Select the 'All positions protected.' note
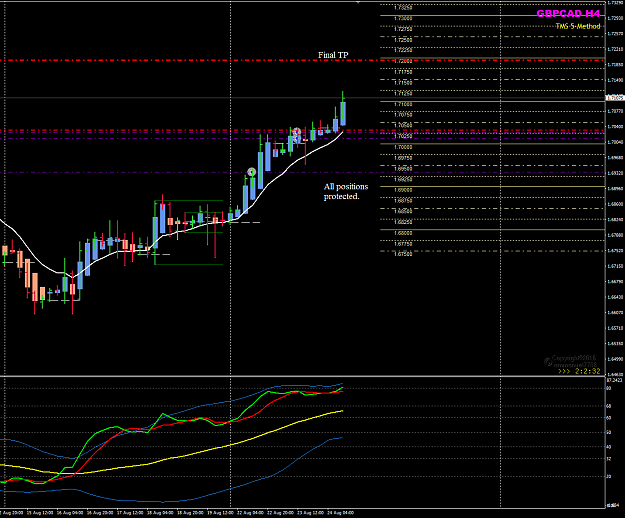Image resolution: width=625 pixels, height=518 pixels. [x=346, y=191]
